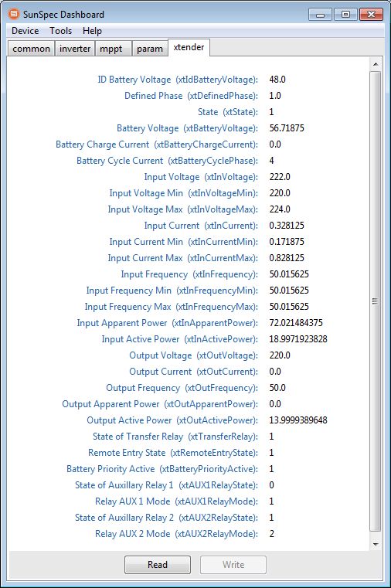Click the Output Active Power value

(x=298, y=420)
